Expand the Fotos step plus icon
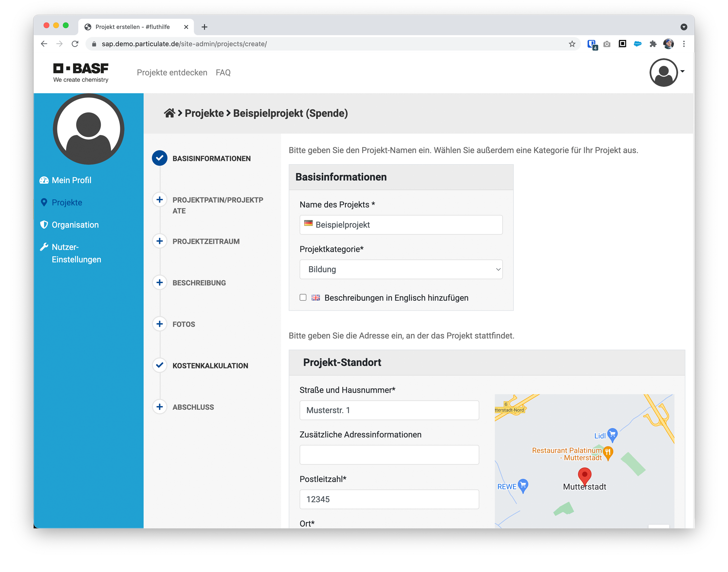728x572 pixels. click(x=159, y=324)
